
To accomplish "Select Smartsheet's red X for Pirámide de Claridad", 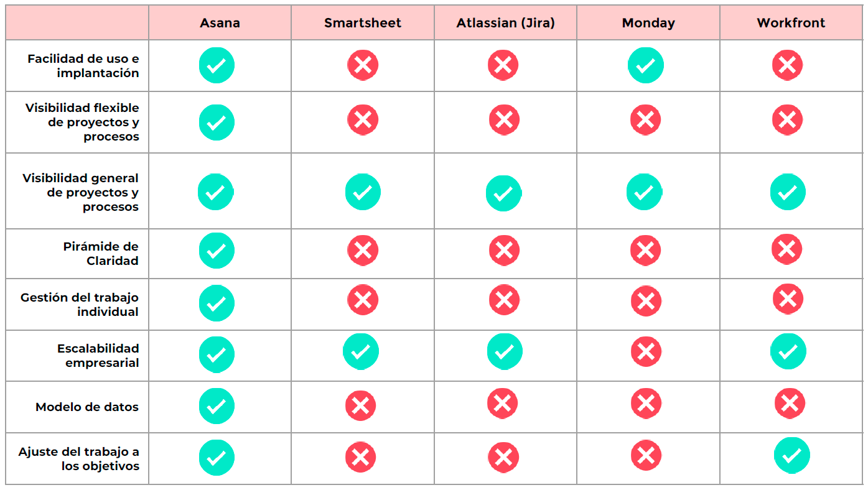I will [x=363, y=251].
